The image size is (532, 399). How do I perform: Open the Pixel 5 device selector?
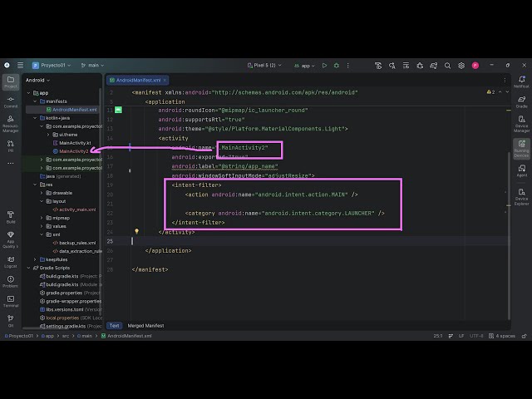coord(264,65)
